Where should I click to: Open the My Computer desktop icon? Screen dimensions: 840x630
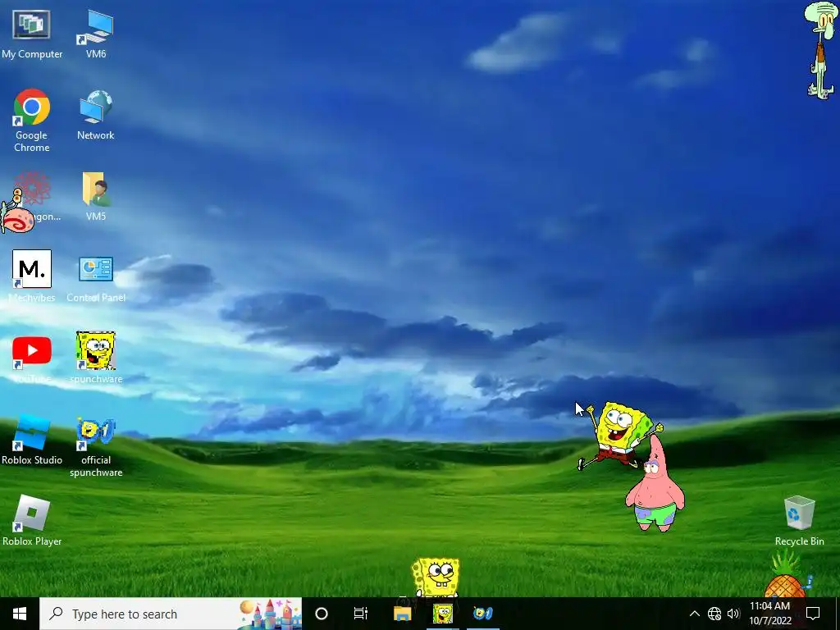click(32, 34)
